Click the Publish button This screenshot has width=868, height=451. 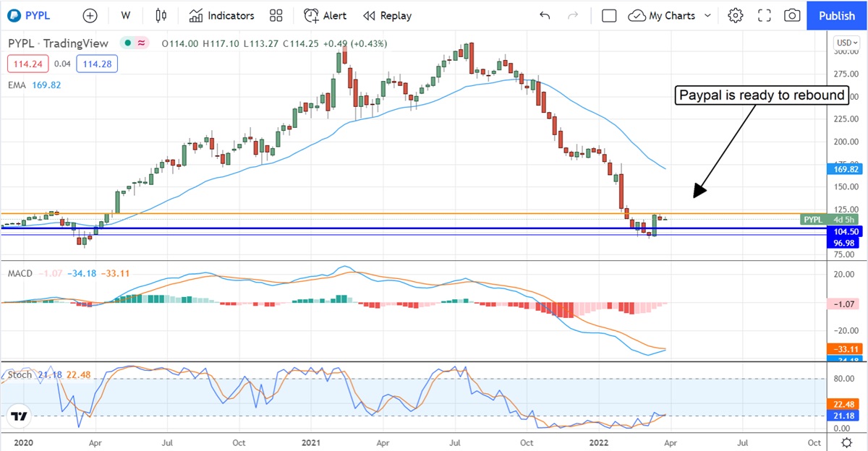(x=837, y=15)
